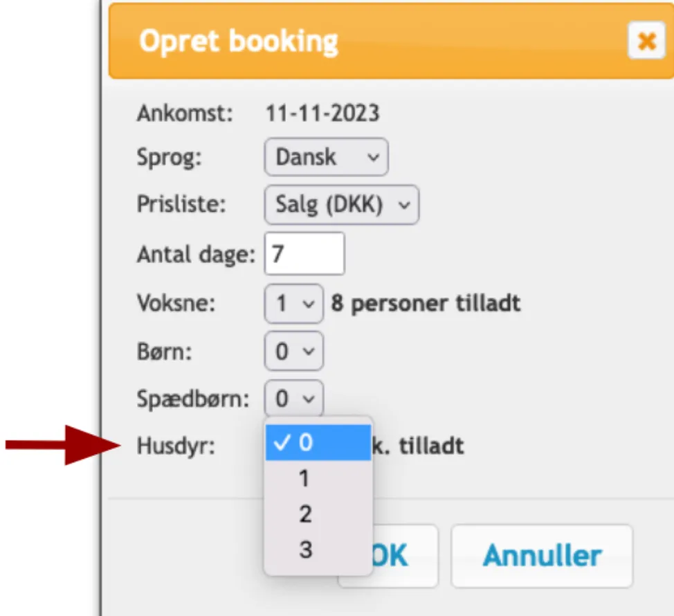Click the Antal dage input field
This screenshot has height=616, width=674.
(304, 253)
